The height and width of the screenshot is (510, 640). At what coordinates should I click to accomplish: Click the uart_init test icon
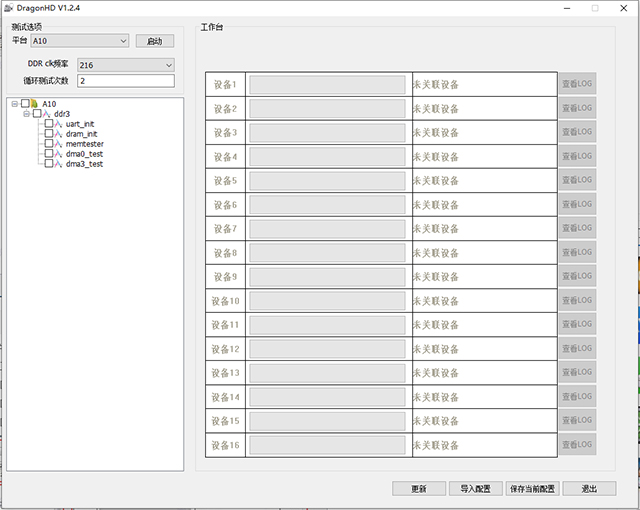pos(58,124)
